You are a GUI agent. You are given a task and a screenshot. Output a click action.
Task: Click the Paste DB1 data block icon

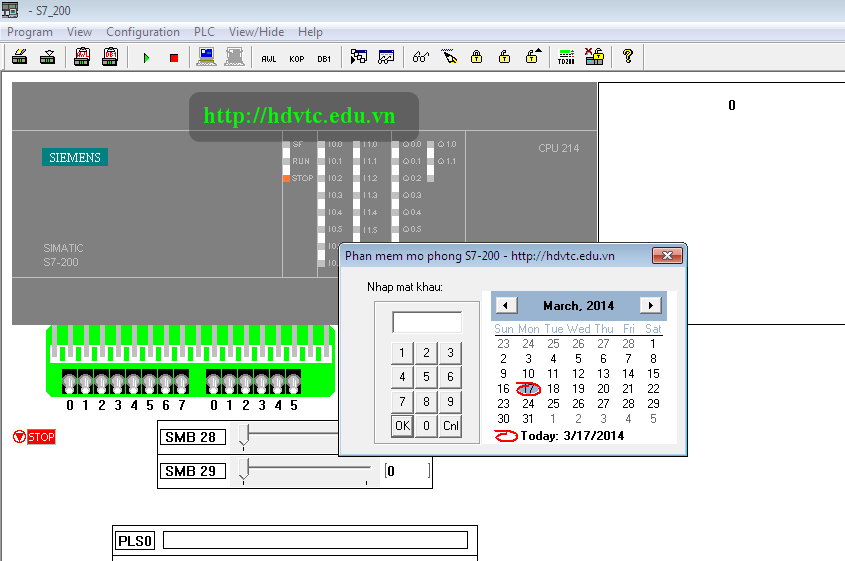point(110,57)
